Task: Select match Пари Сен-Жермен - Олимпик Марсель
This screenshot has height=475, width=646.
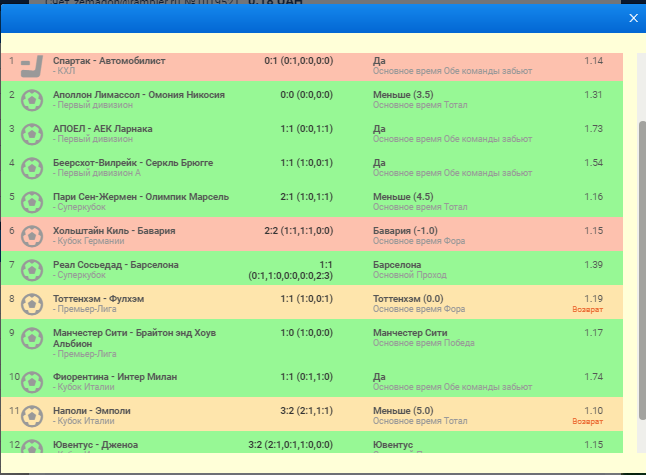Action: pyautogui.click(x=141, y=197)
